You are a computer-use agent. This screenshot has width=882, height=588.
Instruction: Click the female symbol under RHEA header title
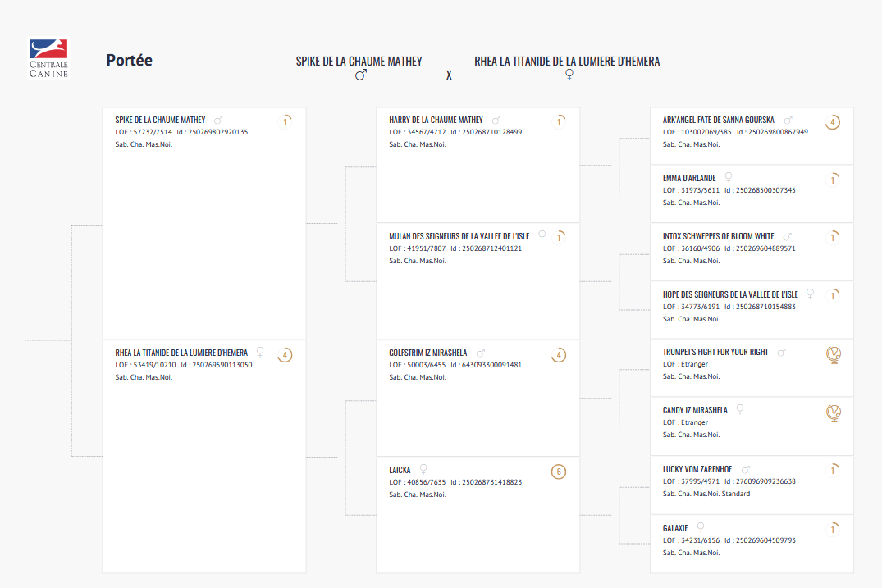(569, 75)
